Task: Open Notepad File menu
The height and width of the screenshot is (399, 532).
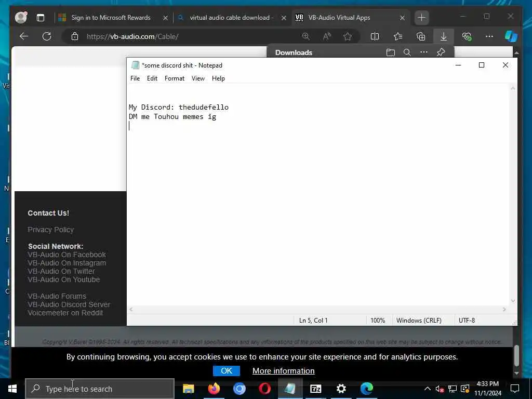Action: pos(135,78)
